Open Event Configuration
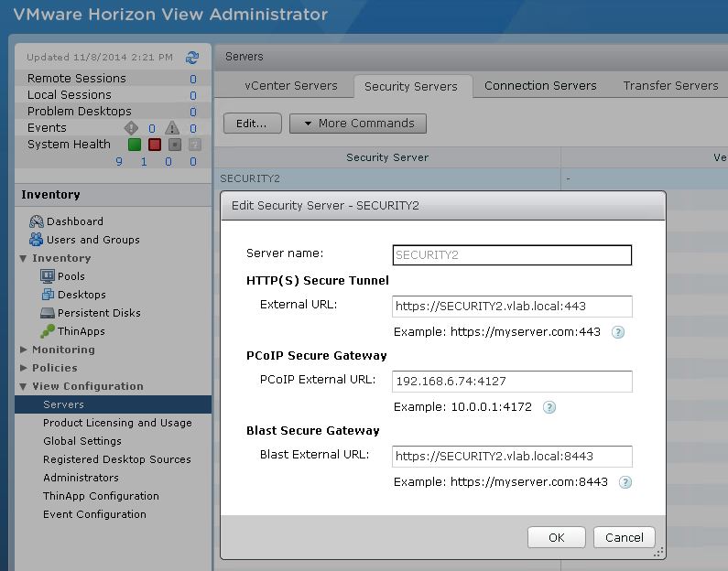This screenshot has width=728, height=571. point(94,514)
